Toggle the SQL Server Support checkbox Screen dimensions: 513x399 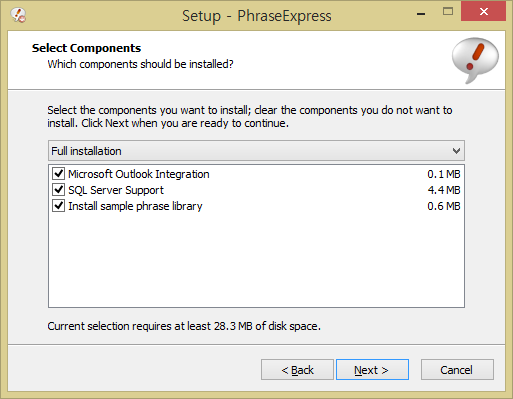(58, 189)
